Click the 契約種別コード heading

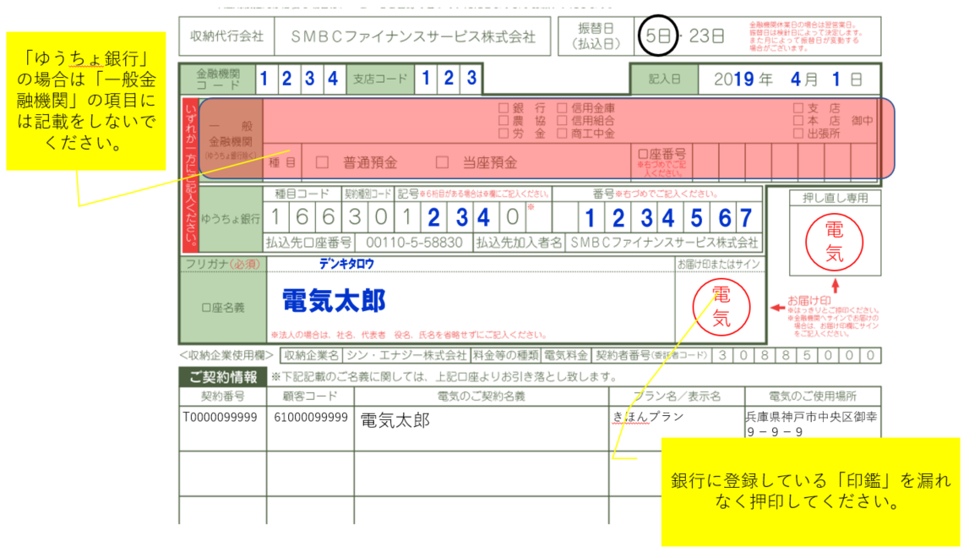368,194
